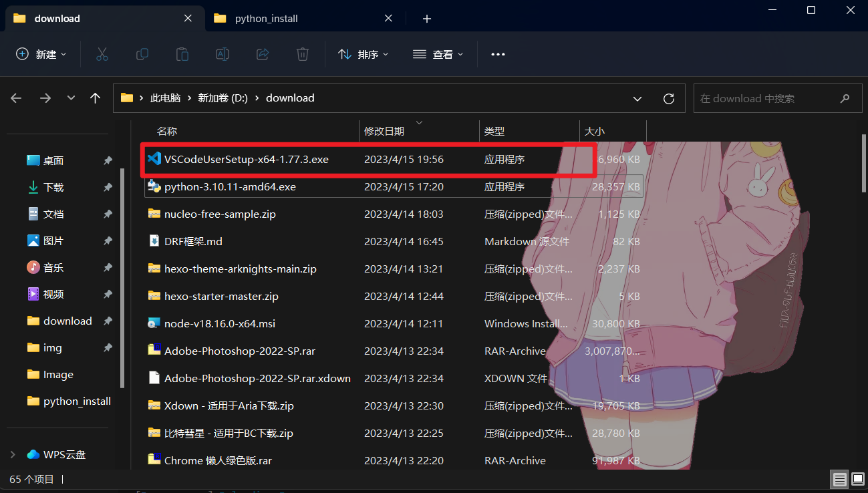Click the Share icon in toolbar
The width and height of the screenshot is (868, 493).
[x=263, y=54]
